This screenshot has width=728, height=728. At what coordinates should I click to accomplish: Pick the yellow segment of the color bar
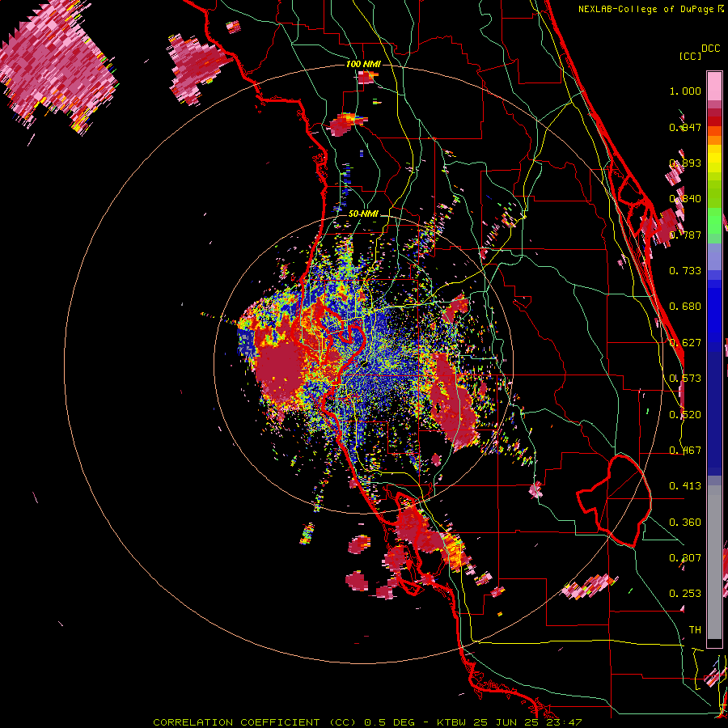[714, 159]
